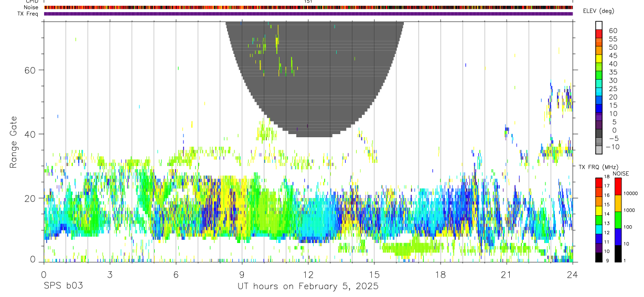
Task: Click the red segment of ELEV color bar
Action: [x=599, y=34]
